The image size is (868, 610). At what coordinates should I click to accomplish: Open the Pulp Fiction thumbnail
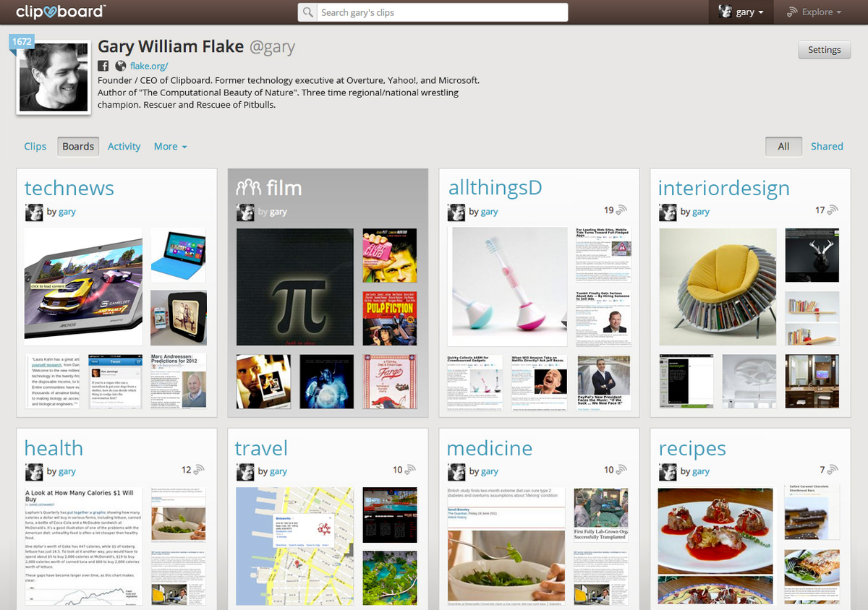(388, 317)
